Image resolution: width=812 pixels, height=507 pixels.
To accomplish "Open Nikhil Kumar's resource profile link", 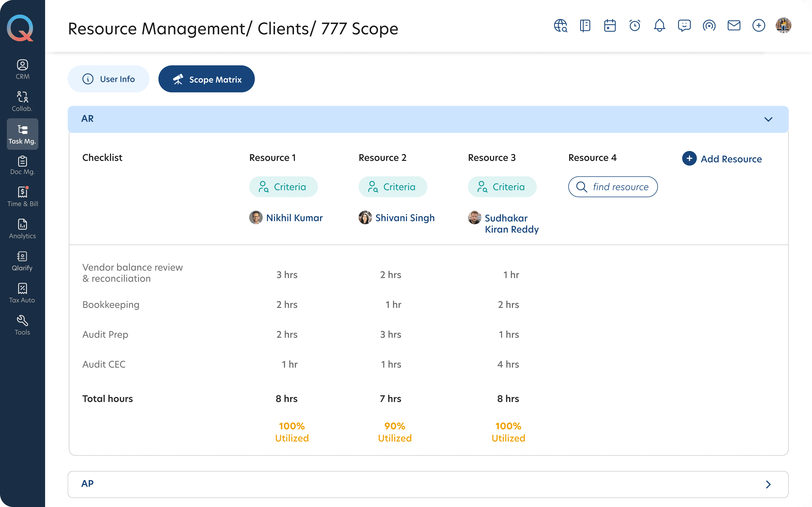I will click(x=294, y=218).
